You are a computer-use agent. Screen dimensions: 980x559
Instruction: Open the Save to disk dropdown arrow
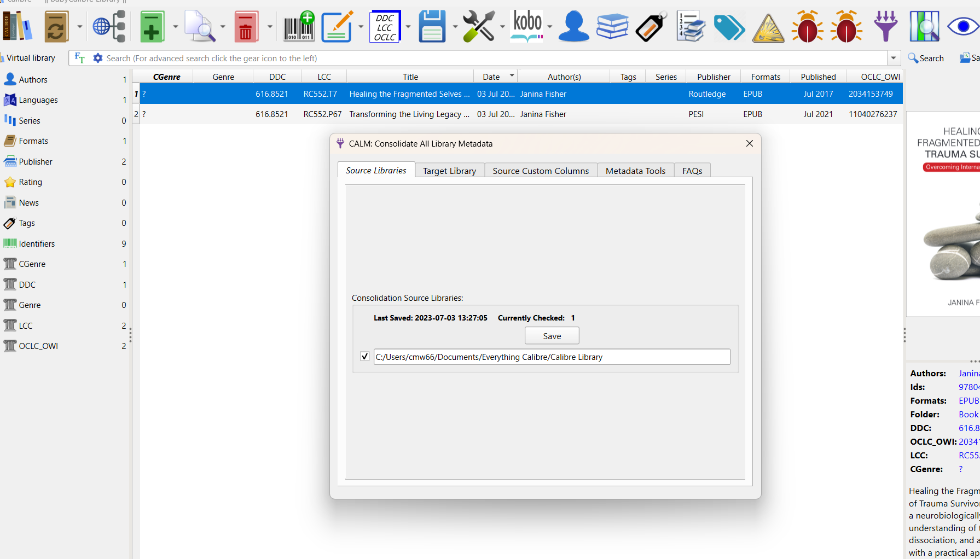[x=455, y=26]
